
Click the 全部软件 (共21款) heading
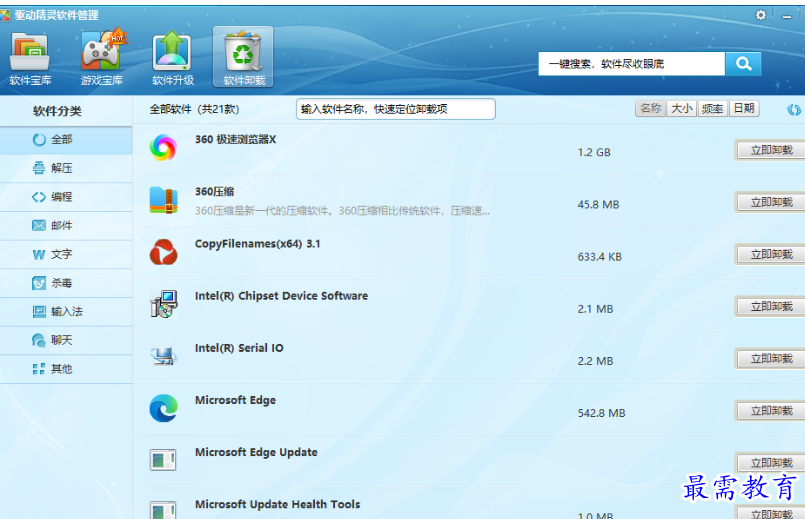click(x=194, y=109)
